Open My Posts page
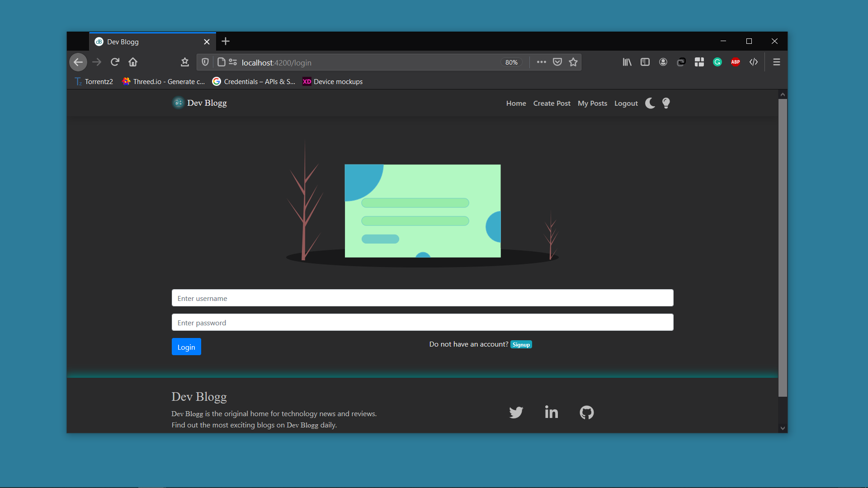 (592, 103)
